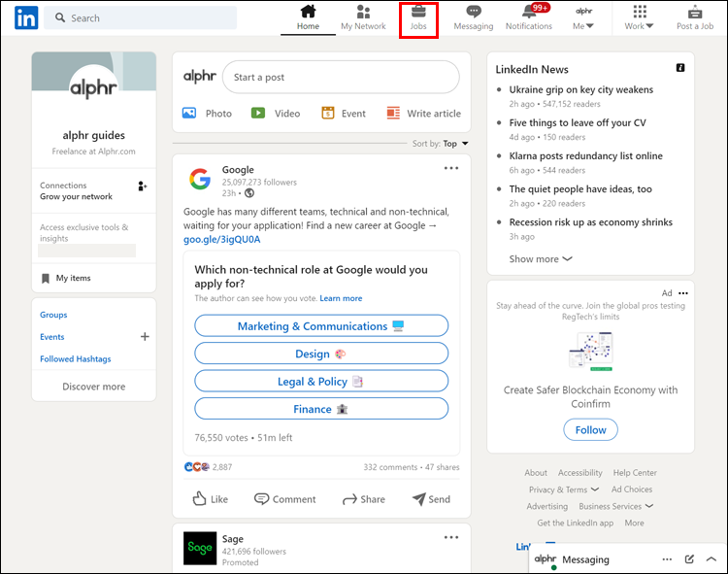Expand the Work apps dropdown
This screenshot has width=728, height=574.
point(639,17)
